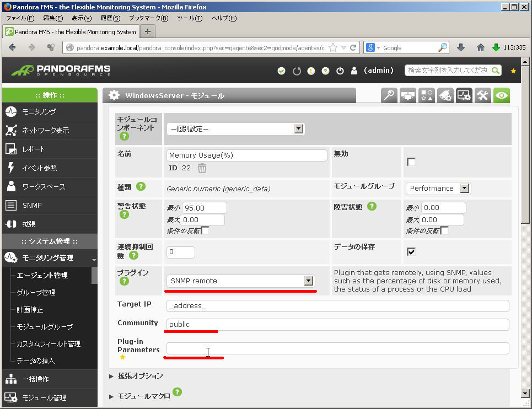Click the SNMP list icon
This screenshot has width=532, height=409.
[11, 205]
